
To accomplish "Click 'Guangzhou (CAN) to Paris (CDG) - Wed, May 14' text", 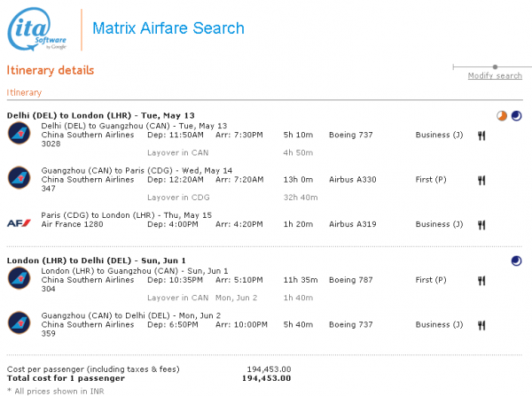I will click(137, 171).
